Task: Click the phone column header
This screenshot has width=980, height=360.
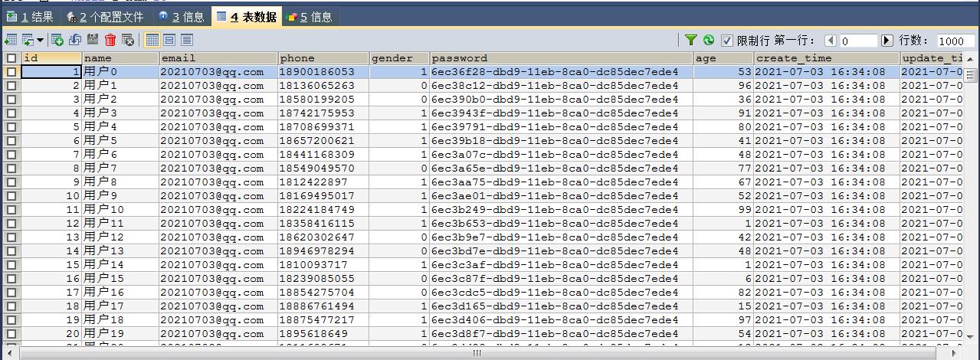Action: (323, 58)
